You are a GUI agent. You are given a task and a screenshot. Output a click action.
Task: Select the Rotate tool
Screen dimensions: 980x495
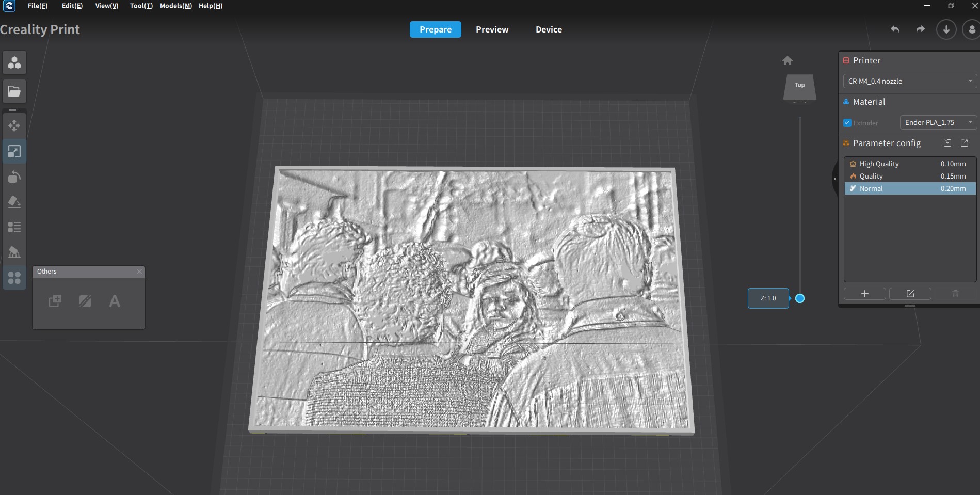(14, 177)
